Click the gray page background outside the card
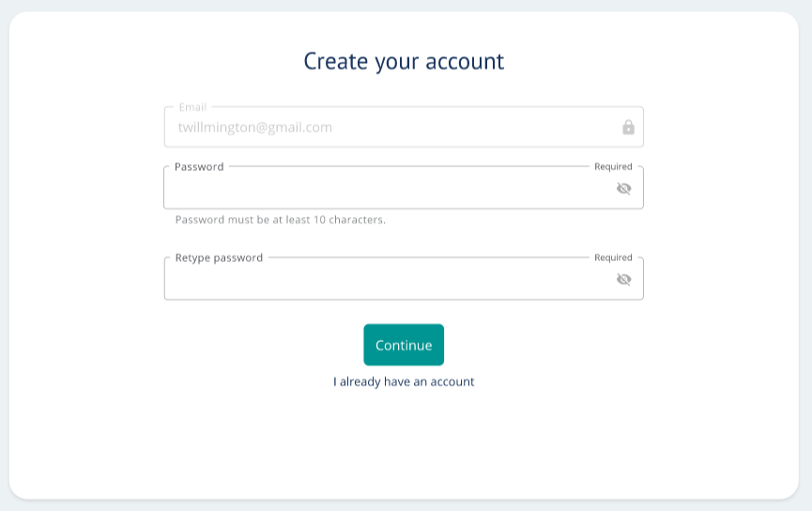 (404, 6)
